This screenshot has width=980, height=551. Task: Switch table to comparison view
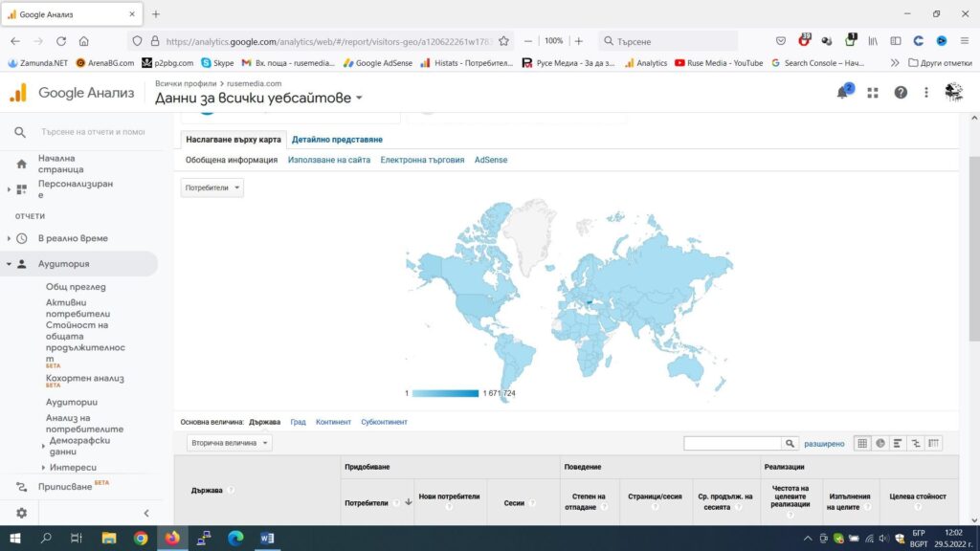click(x=916, y=443)
